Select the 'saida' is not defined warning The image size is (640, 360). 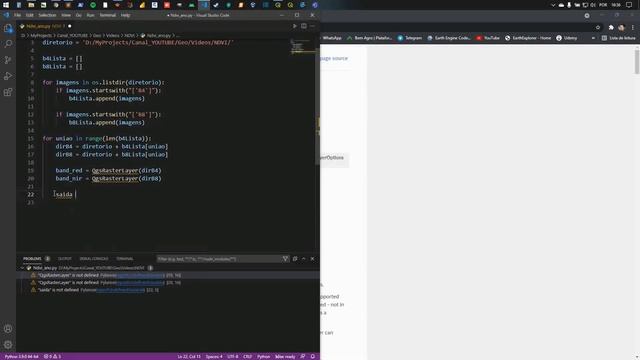pos(168,290)
